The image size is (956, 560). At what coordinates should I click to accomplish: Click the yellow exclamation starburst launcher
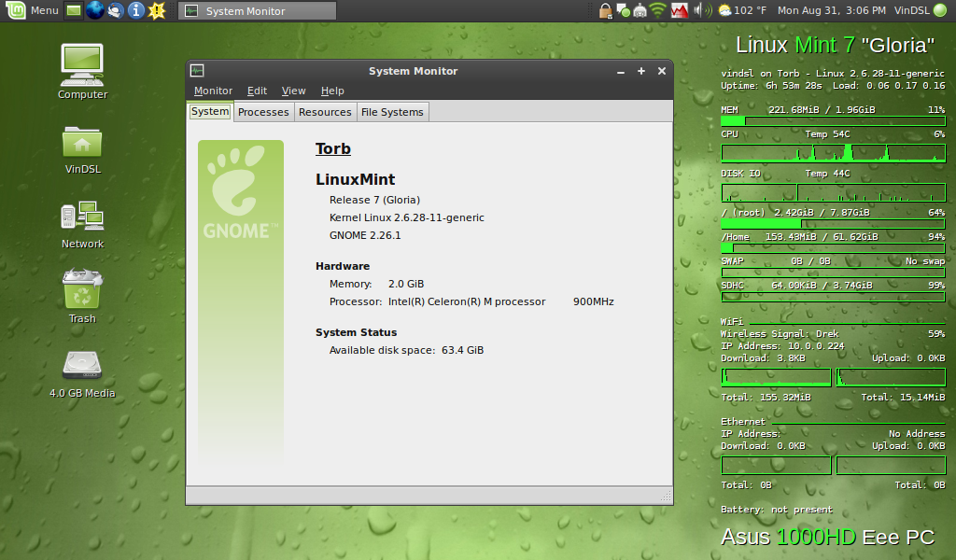coord(157,10)
